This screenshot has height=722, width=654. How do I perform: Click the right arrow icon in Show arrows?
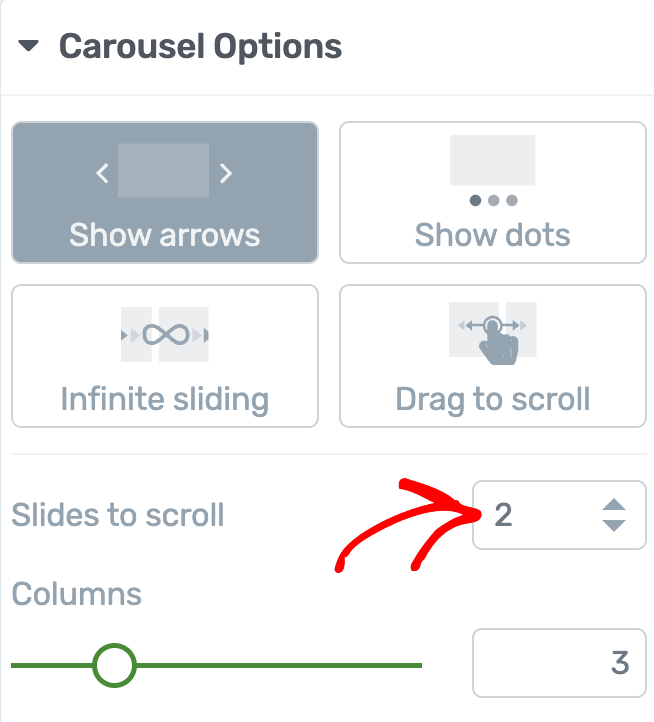click(x=226, y=173)
